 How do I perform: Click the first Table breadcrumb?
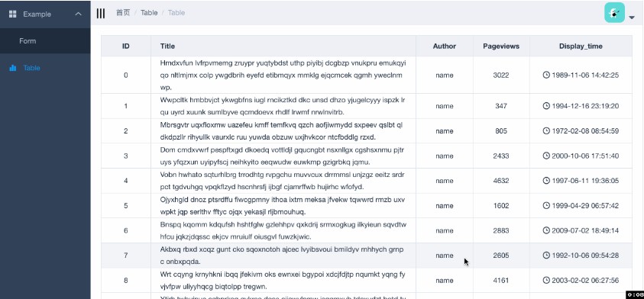[x=149, y=13]
